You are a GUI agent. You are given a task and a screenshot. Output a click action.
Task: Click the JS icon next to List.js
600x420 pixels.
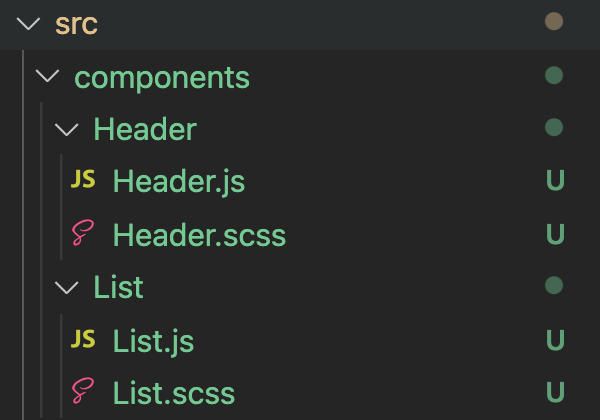(84, 340)
